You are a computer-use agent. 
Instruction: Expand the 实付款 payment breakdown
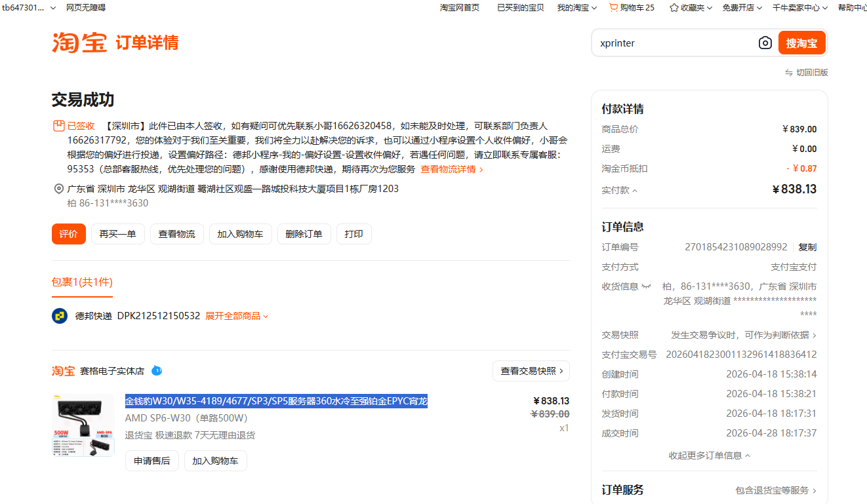(x=620, y=190)
